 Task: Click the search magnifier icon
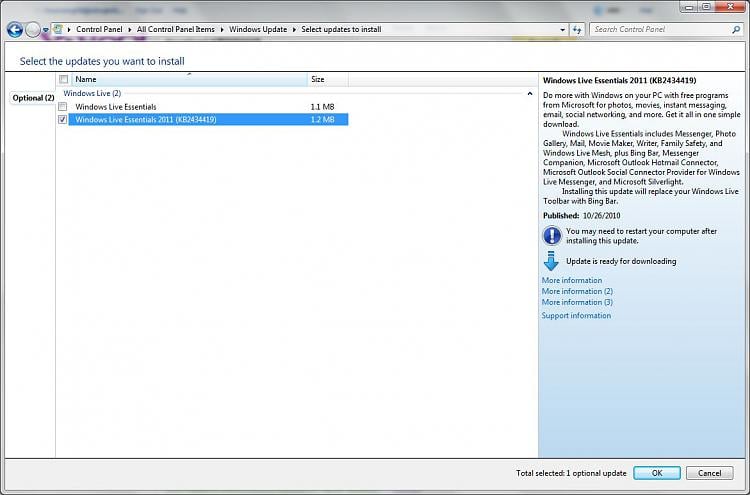[736, 29]
